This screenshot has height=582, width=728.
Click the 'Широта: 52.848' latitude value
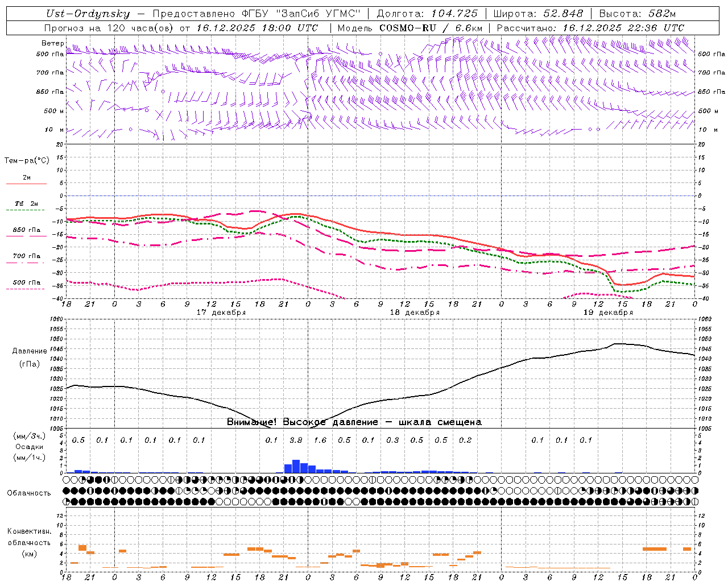(538, 14)
